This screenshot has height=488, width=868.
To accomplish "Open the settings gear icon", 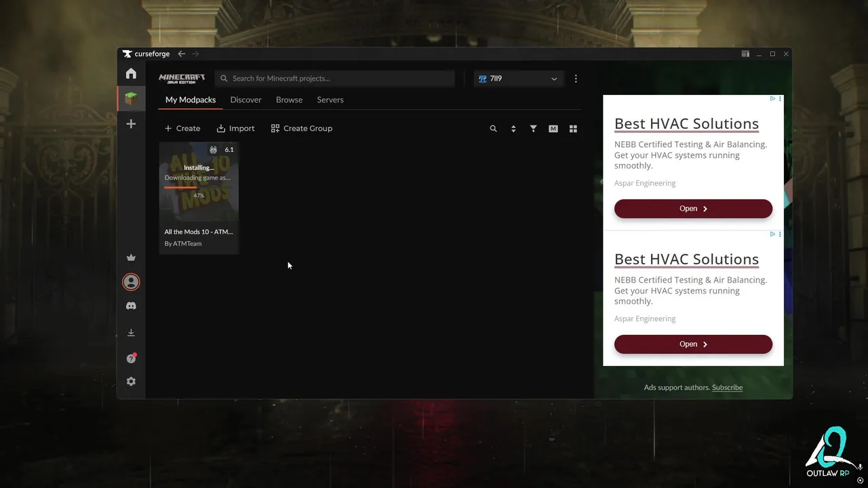I will [131, 382].
